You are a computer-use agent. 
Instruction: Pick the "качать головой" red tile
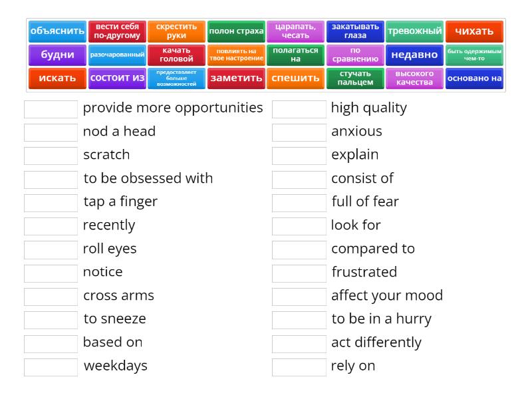(176, 56)
